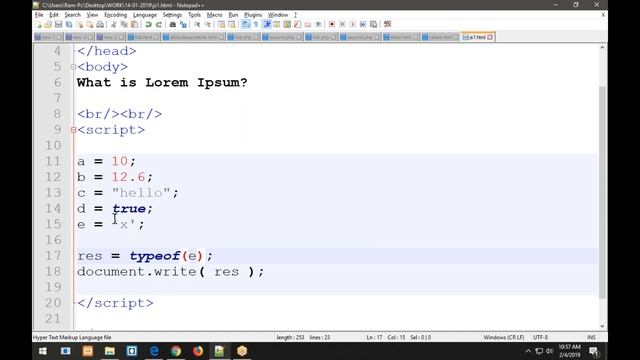Collapse the body tag fold on line 5

click(73, 67)
